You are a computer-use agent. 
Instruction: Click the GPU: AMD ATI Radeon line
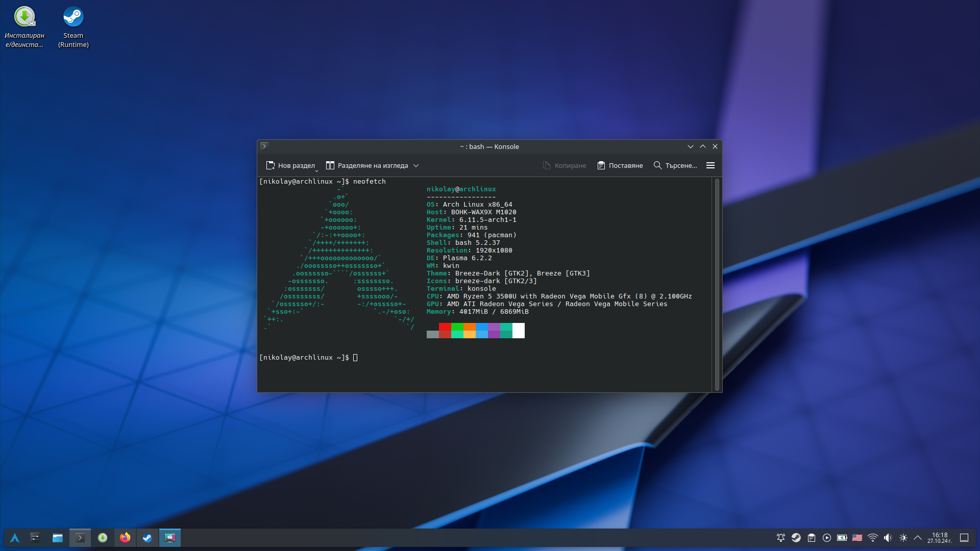pos(547,304)
